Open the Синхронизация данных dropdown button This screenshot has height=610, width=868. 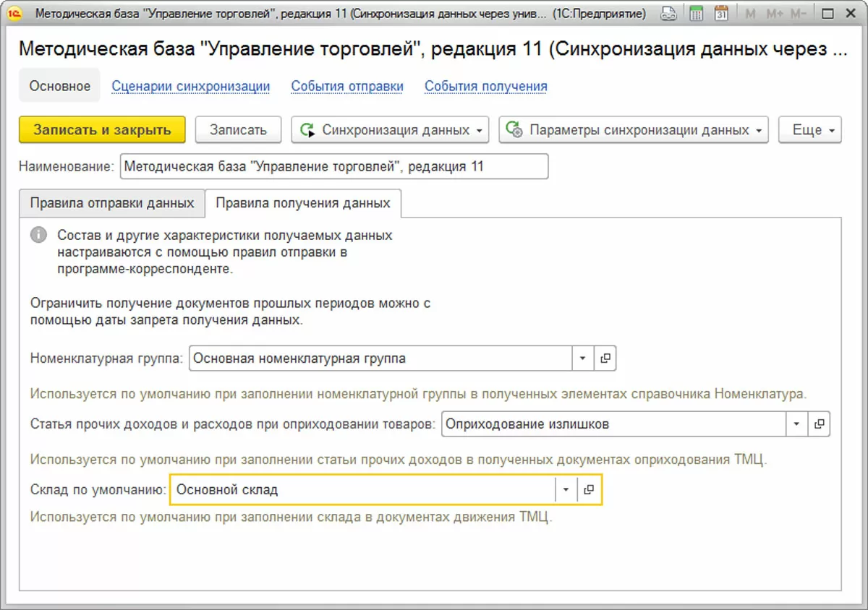(x=391, y=130)
